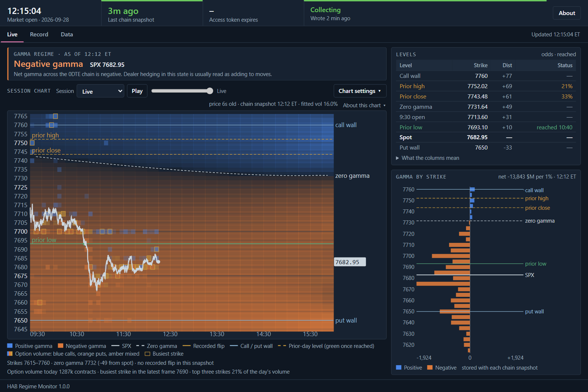Select the Call wall row in Levels
588x392 pixels.
coord(486,76)
